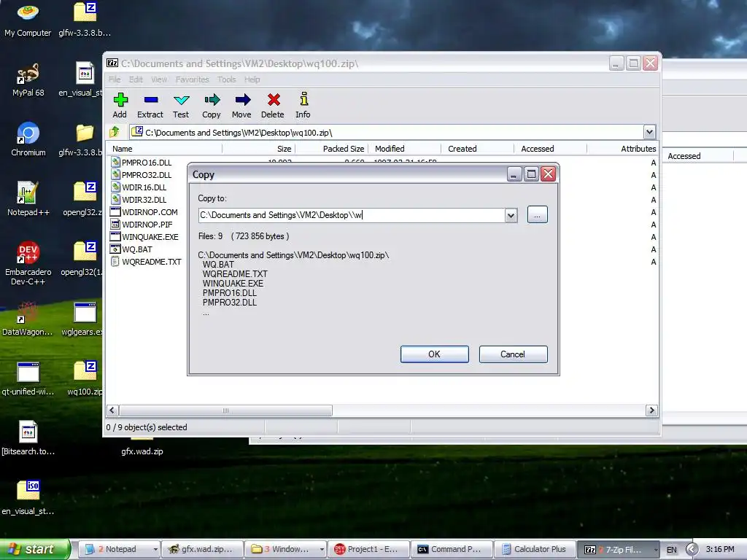Open the Start menu
747x560 pixels.
[34, 549]
